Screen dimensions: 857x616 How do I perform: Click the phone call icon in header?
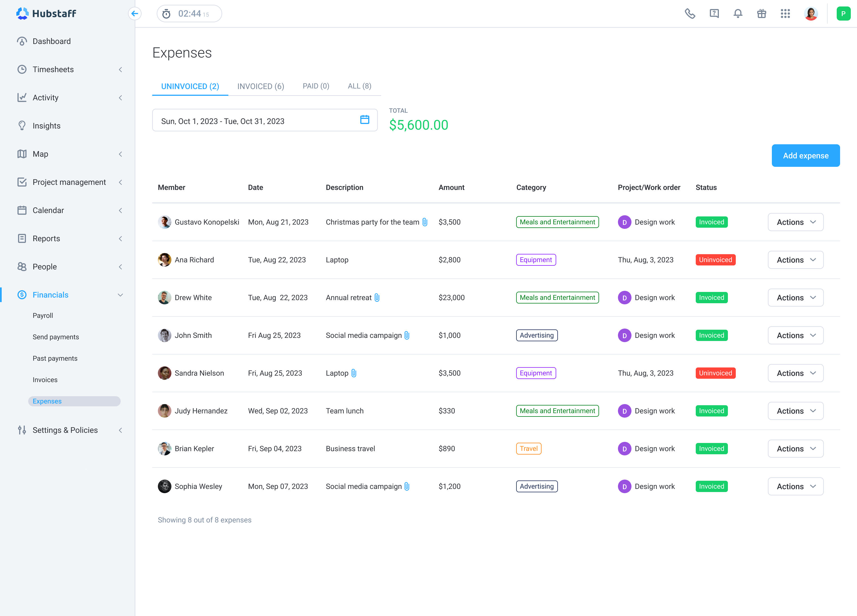[x=690, y=14]
